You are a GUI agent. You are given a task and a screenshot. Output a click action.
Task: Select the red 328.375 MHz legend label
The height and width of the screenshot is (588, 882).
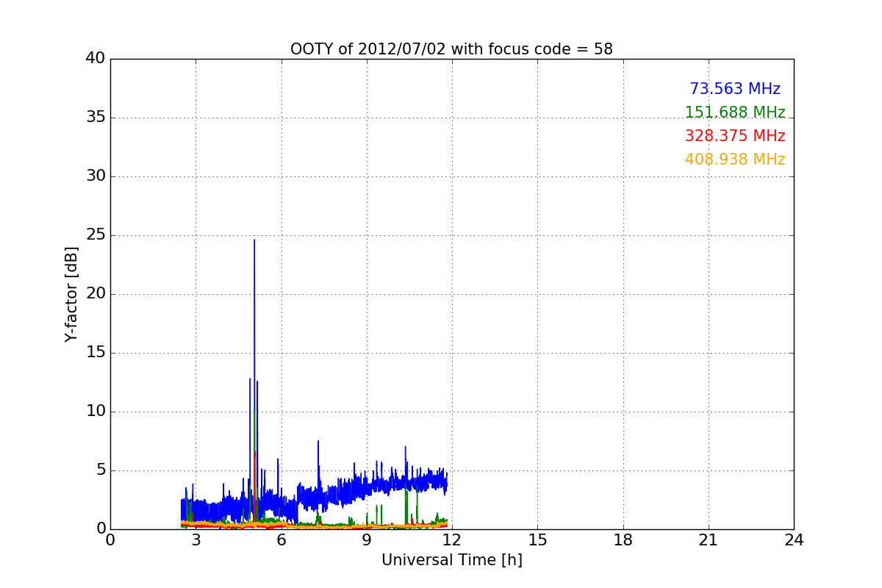(x=735, y=136)
